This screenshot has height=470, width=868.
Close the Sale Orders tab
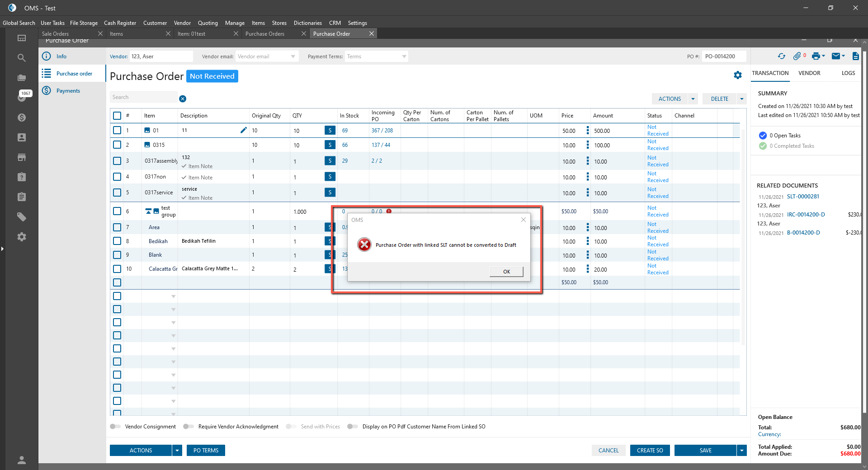(x=100, y=33)
